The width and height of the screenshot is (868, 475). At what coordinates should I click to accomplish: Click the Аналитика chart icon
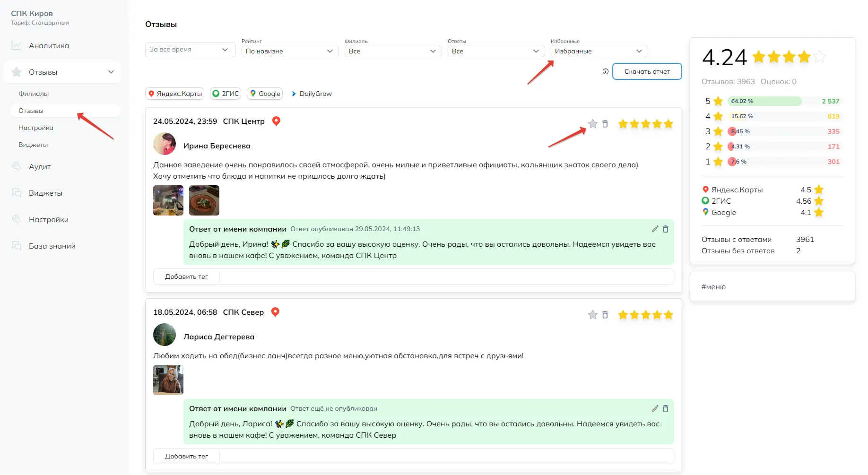(17, 46)
